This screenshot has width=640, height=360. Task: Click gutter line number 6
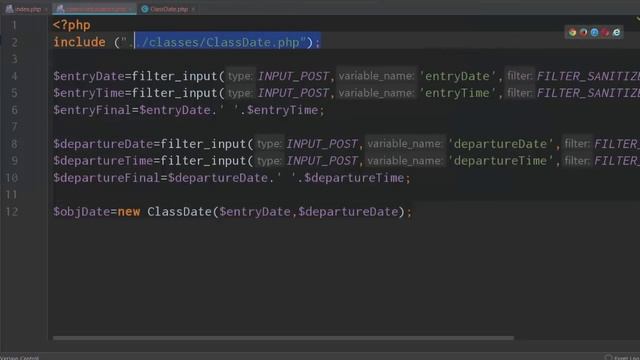click(14, 110)
